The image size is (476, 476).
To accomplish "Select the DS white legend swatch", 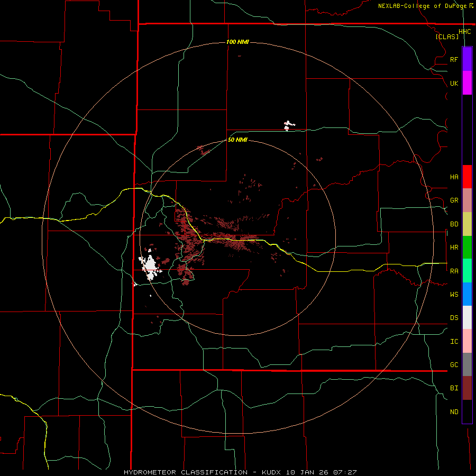I will pos(467,317).
